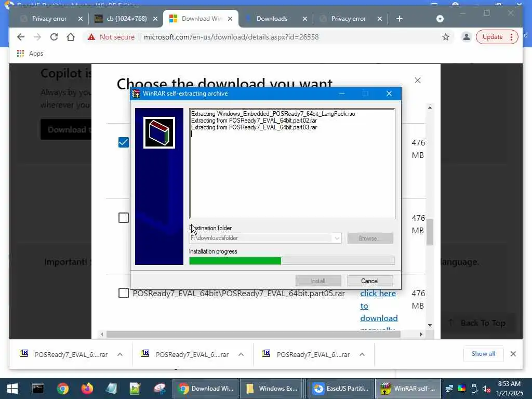Click the popup's horizontal scrollbar
This screenshot has width=532, height=399.
(x=254, y=335)
